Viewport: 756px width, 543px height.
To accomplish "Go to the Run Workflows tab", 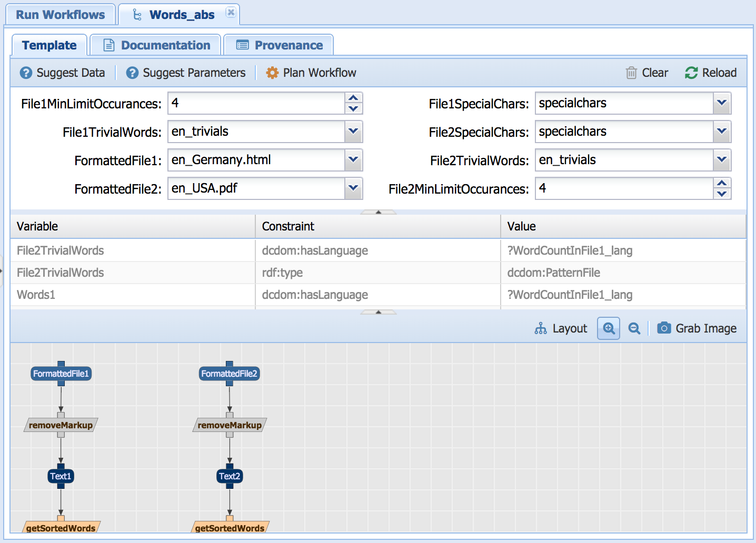I will click(60, 15).
